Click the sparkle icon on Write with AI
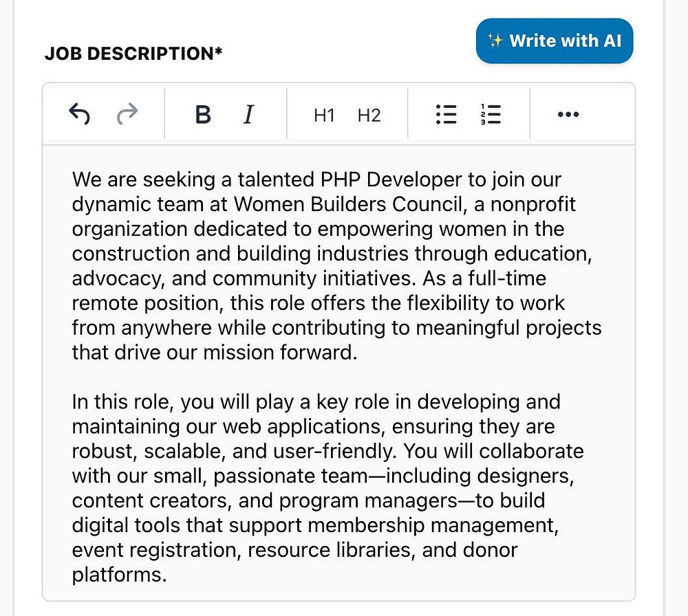 coord(495,41)
